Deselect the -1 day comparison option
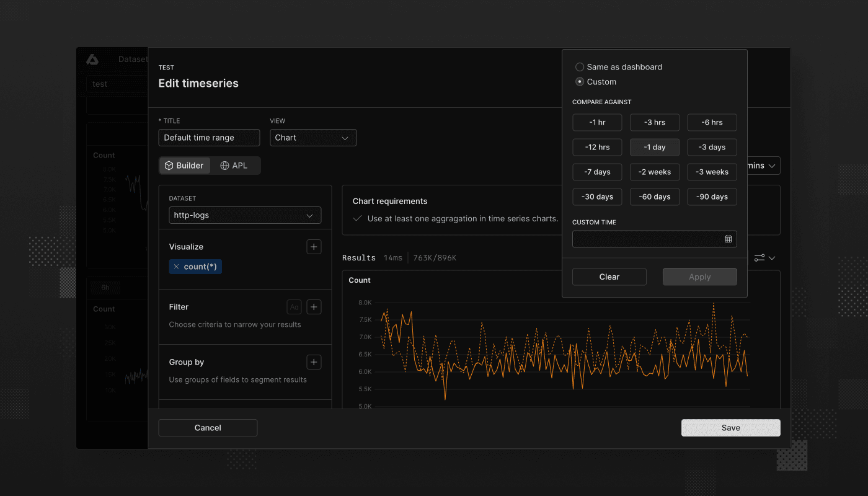 (654, 147)
